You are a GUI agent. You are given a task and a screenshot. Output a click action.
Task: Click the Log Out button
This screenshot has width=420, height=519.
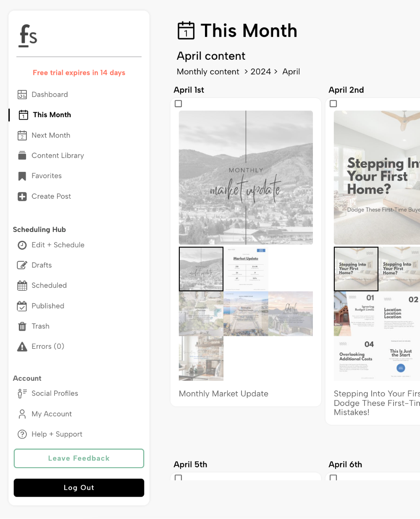(x=79, y=487)
